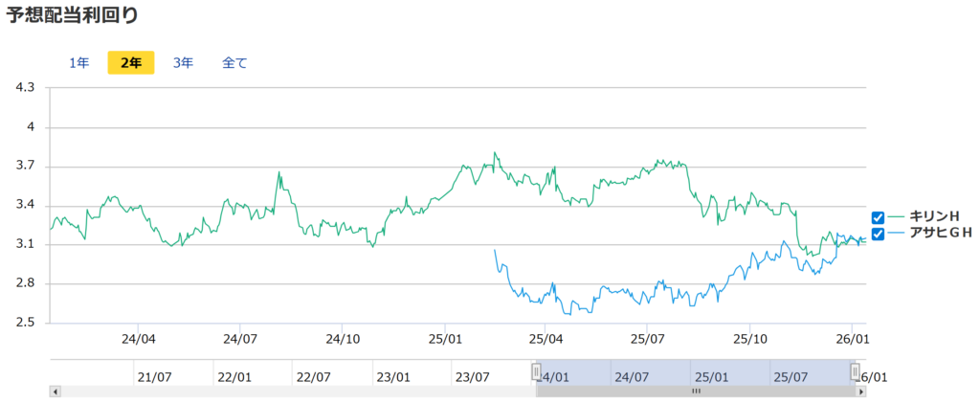Click the green キリンH legend line

click(896, 218)
